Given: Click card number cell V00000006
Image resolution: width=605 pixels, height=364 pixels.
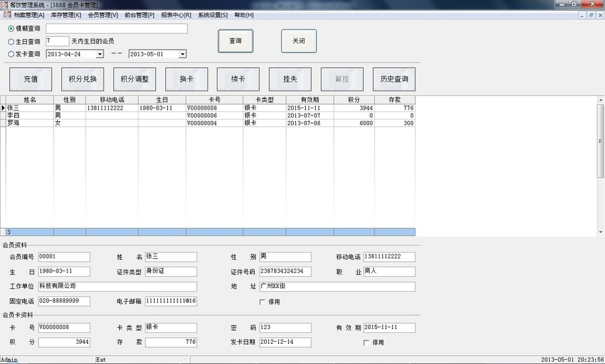Looking at the screenshot, I should point(214,116).
